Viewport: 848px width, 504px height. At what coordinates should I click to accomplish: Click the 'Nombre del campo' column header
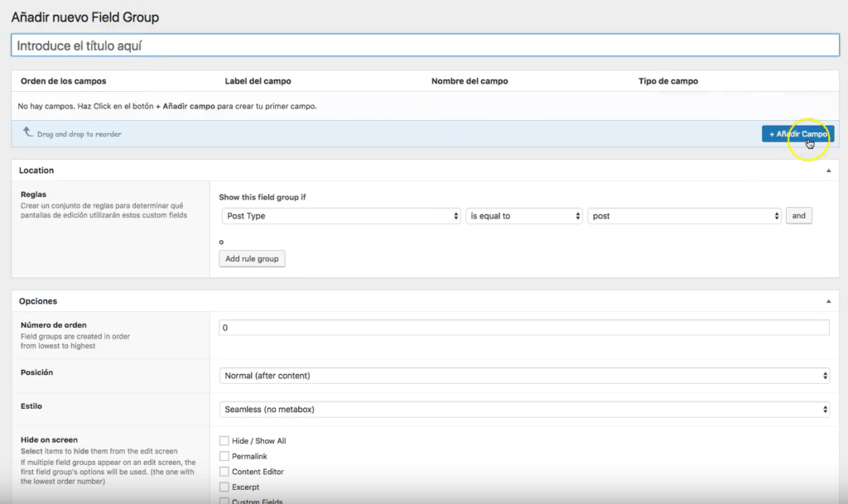click(x=470, y=81)
